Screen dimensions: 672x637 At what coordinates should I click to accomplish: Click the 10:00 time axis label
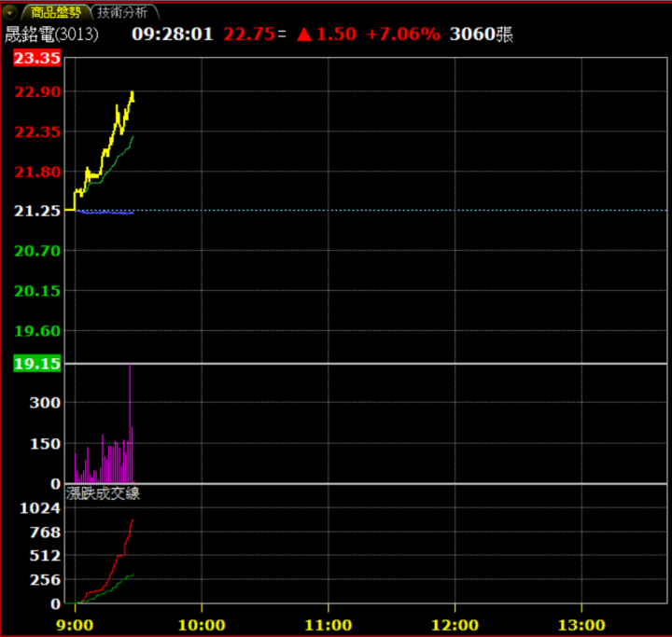pos(202,625)
